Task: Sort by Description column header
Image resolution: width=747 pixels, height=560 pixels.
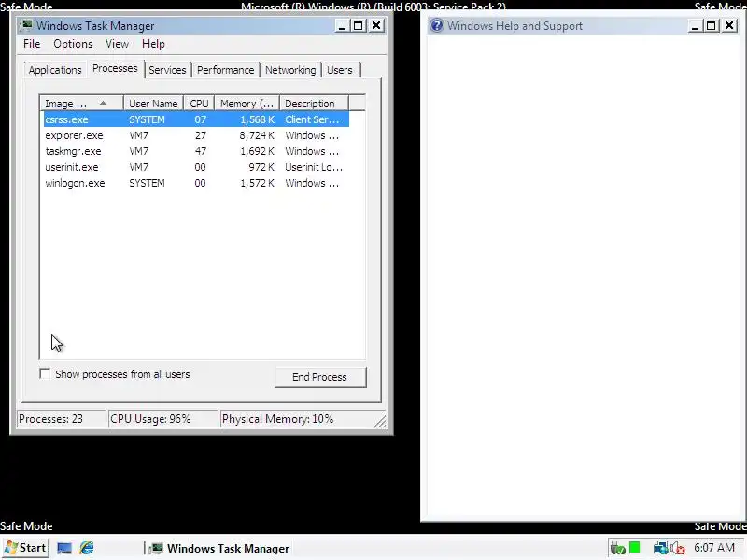Action: pyautogui.click(x=314, y=104)
